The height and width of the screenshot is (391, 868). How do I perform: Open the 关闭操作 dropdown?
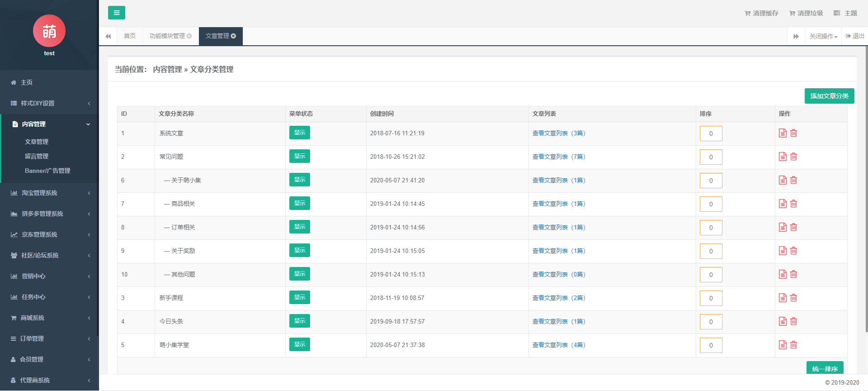coord(823,36)
